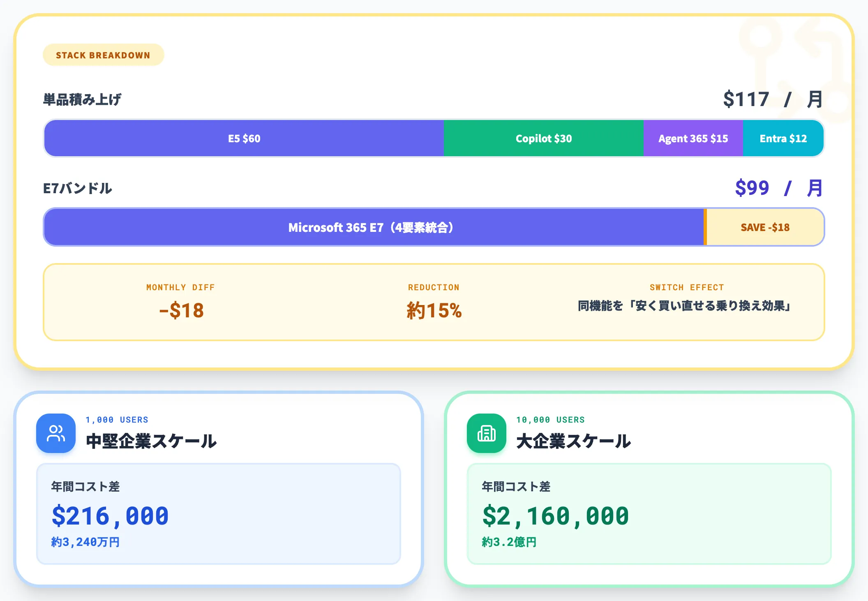Click the $2,160,000 annual cost value
Viewport: 868px width, 601px height.
pos(556,516)
